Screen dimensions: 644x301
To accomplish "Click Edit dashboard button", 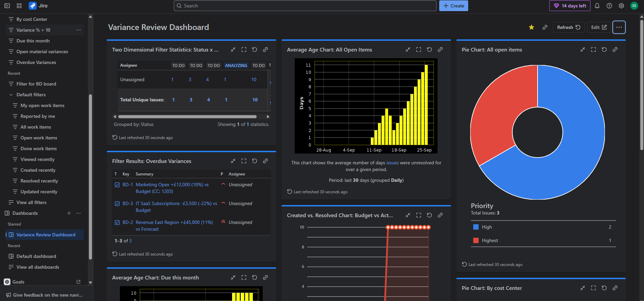I will (x=599, y=27).
